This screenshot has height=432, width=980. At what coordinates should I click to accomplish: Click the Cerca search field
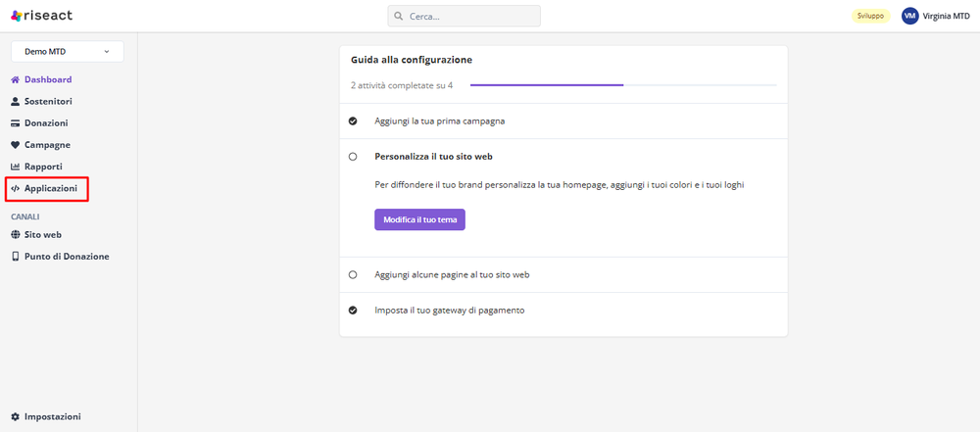[x=464, y=16]
